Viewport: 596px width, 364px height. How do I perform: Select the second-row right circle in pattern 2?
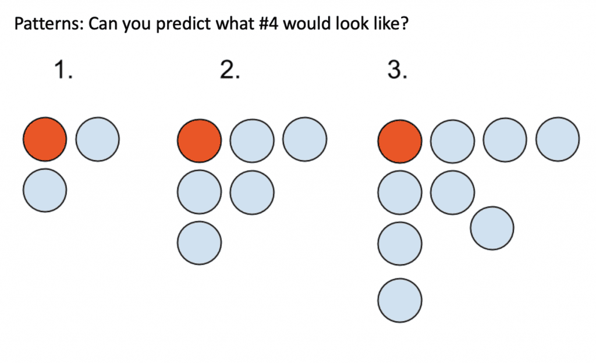point(252,192)
